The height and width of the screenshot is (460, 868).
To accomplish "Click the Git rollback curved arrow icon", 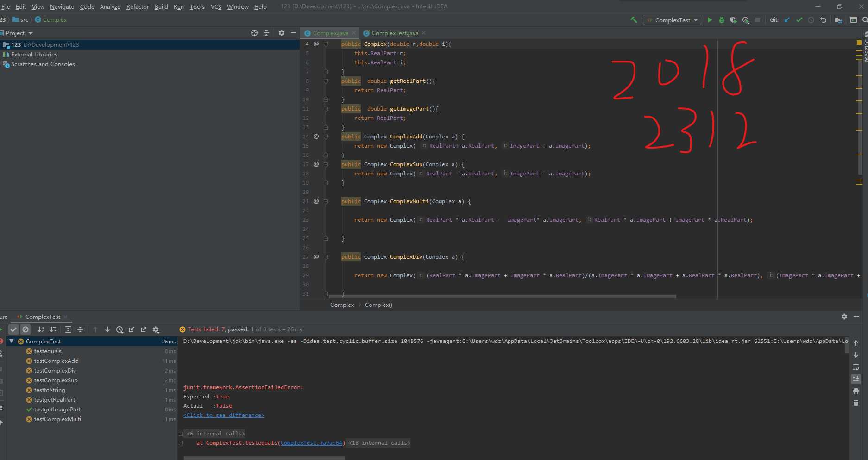I will point(823,20).
